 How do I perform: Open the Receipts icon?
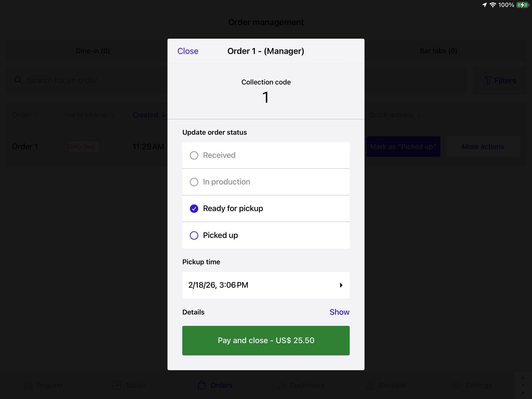[x=371, y=385]
